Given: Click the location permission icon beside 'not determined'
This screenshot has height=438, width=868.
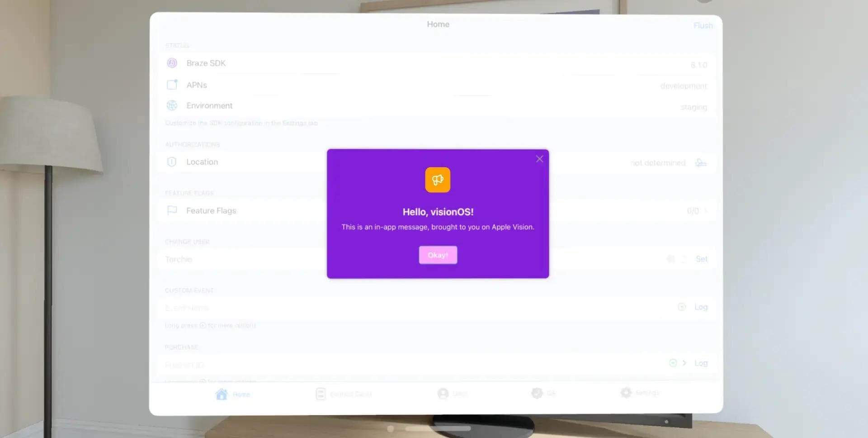Looking at the screenshot, I should [700, 163].
